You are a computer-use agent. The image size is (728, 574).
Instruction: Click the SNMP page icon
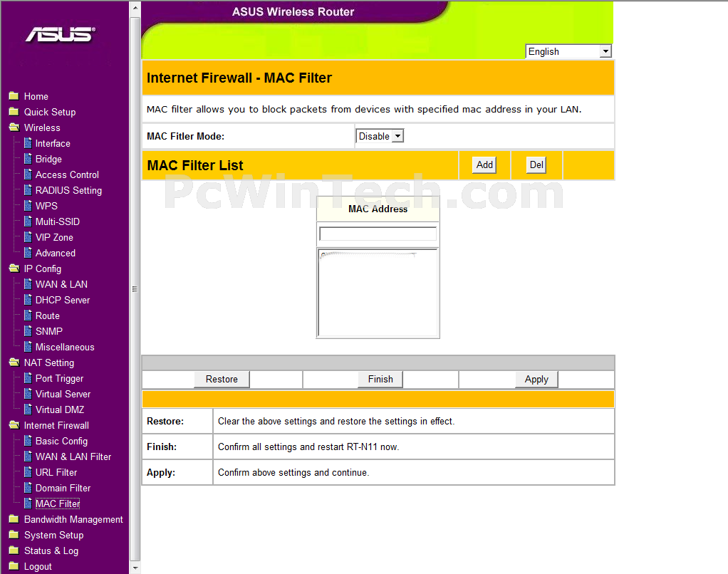click(28, 331)
